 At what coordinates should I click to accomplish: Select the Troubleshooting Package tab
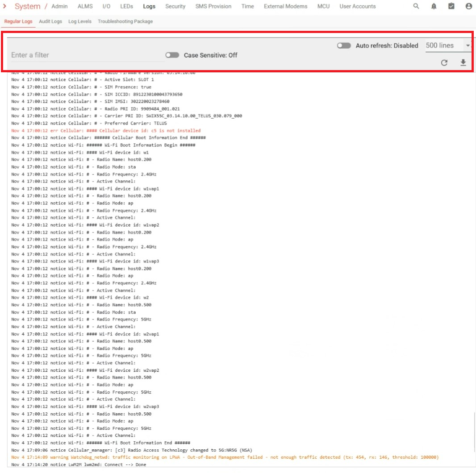point(125,21)
